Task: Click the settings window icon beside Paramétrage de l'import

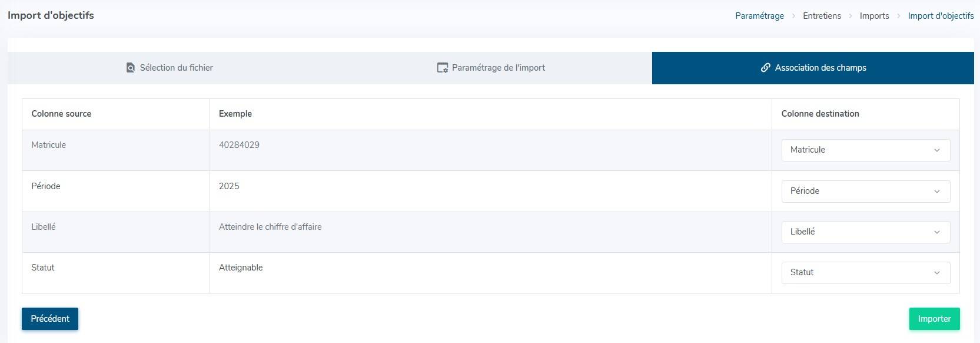Action: 442,68
